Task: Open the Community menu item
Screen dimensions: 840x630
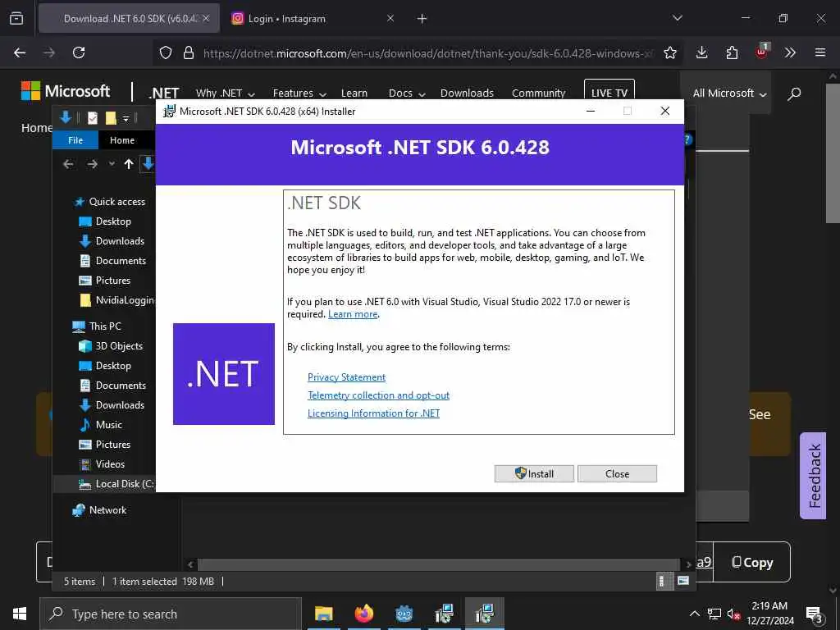Action: pos(538,94)
